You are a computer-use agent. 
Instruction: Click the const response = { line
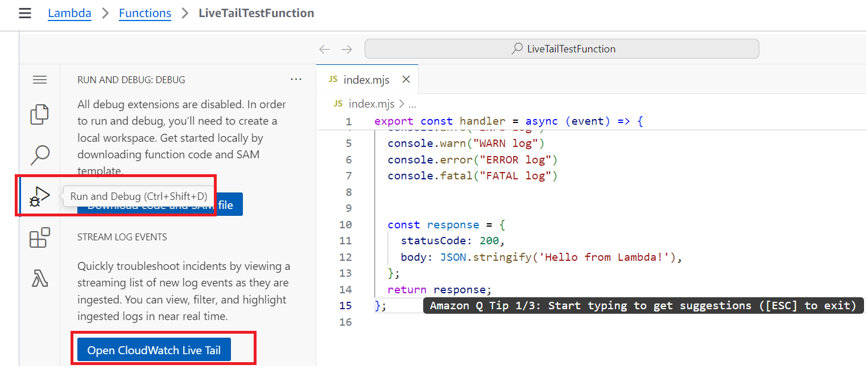pos(447,225)
